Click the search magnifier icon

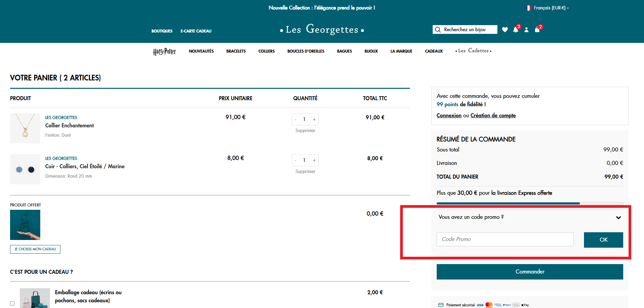tap(438, 29)
